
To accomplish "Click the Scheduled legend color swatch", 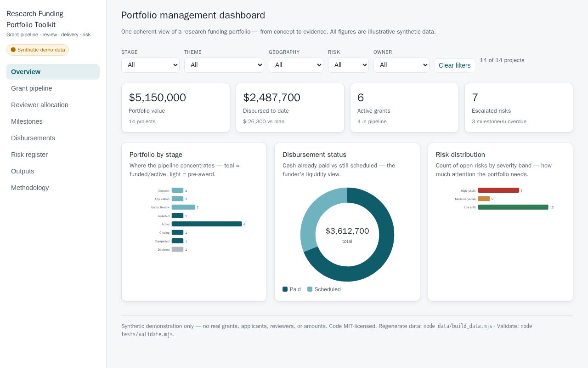I will [x=310, y=289].
